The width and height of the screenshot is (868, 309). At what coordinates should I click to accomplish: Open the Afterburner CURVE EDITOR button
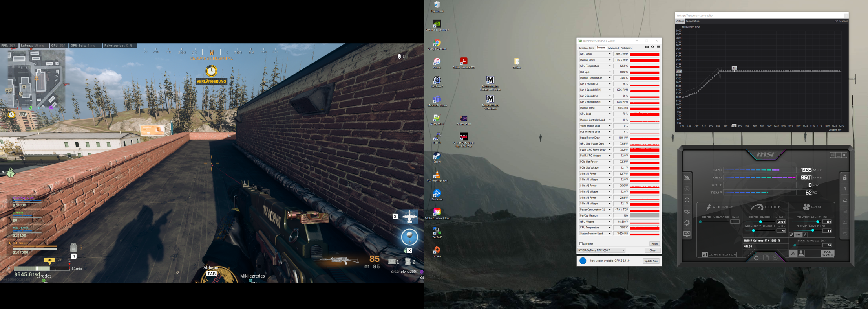click(719, 254)
